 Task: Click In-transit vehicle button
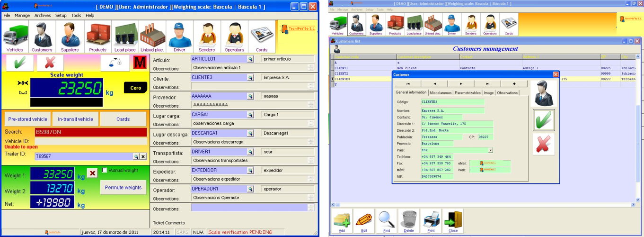[x=75, y=119]
